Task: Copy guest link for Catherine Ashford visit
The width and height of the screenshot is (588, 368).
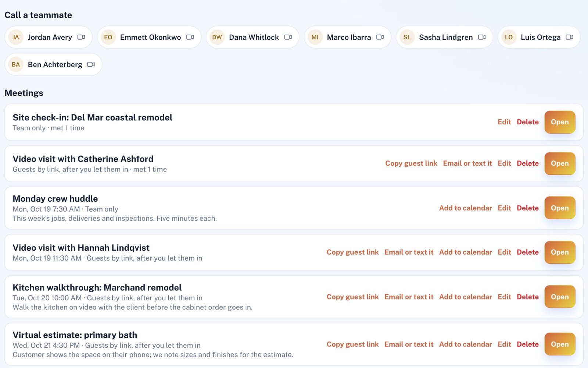Action: (x=411, y=163)
